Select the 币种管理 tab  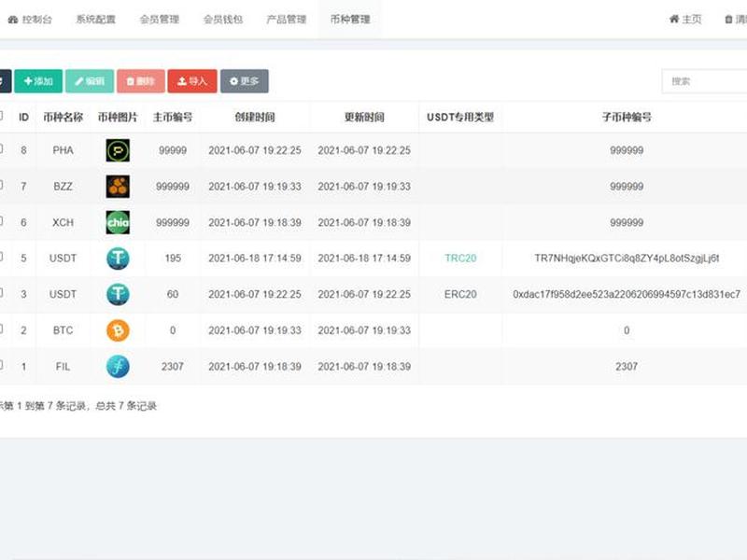[350, 20]
